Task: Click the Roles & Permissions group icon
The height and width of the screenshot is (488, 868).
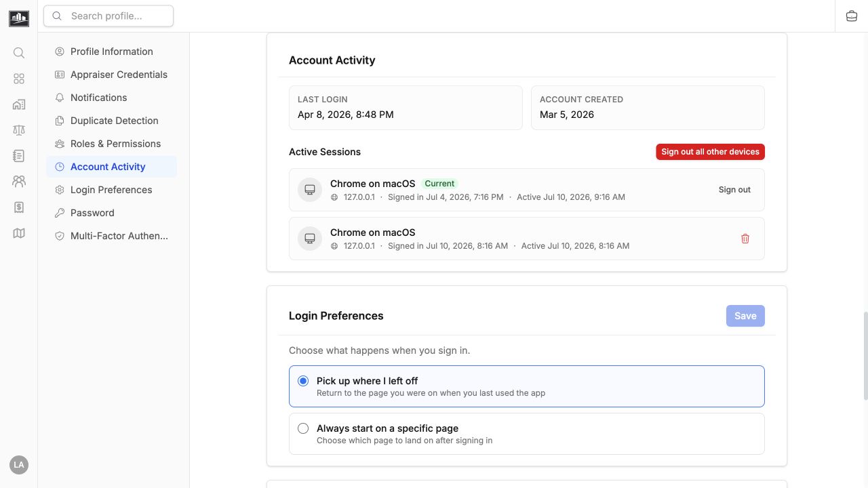Action: coord(60,144)
